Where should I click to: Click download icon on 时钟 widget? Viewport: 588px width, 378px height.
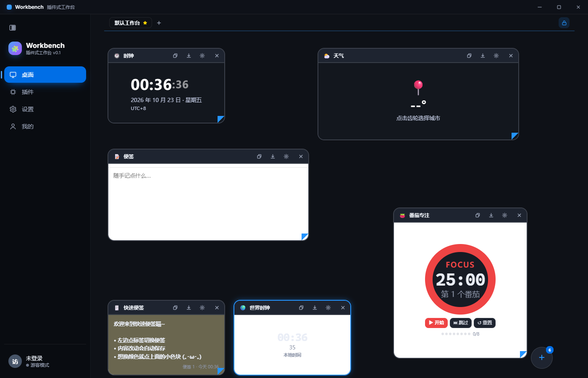point(189,56)
